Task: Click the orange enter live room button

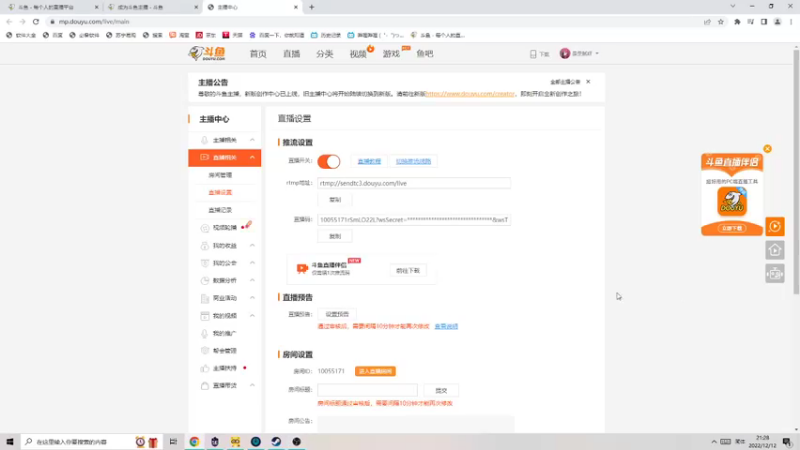Action: (x=375, y=371)
